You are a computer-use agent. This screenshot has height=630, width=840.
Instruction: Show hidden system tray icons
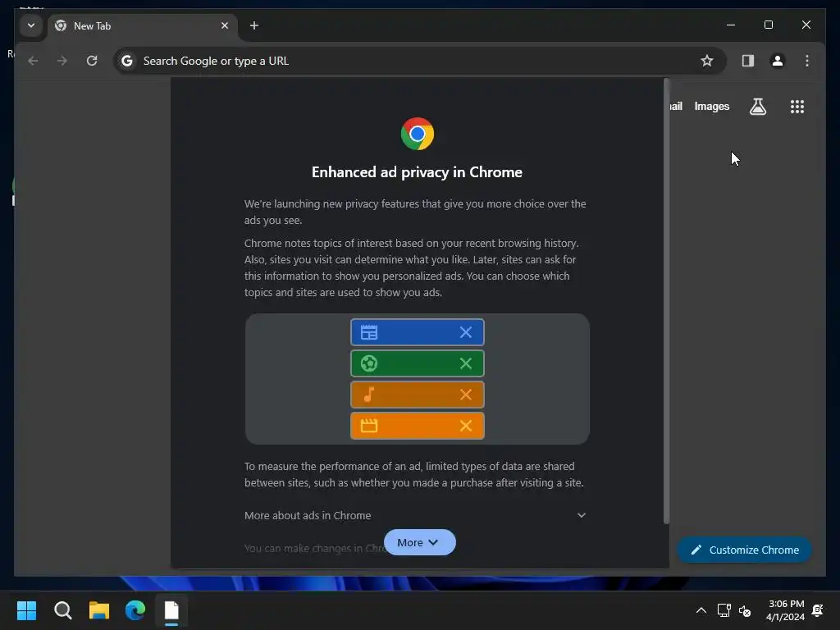(701, 610)
